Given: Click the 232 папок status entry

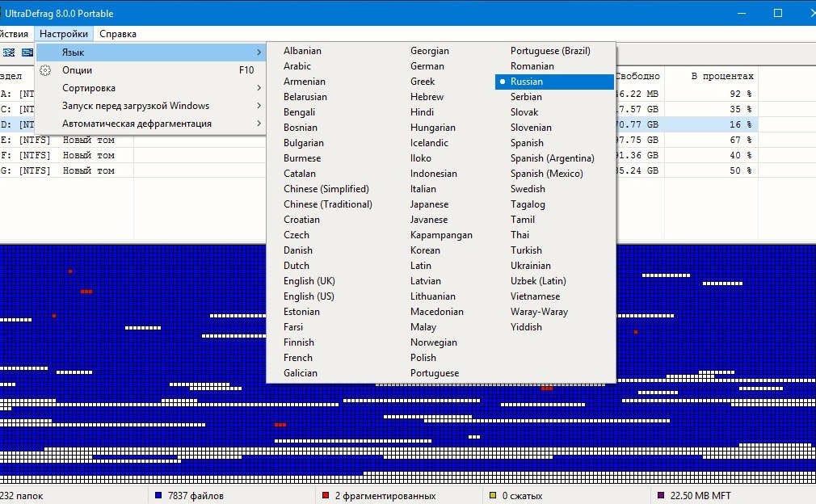Looking at the screenshot, I should 22,496.
